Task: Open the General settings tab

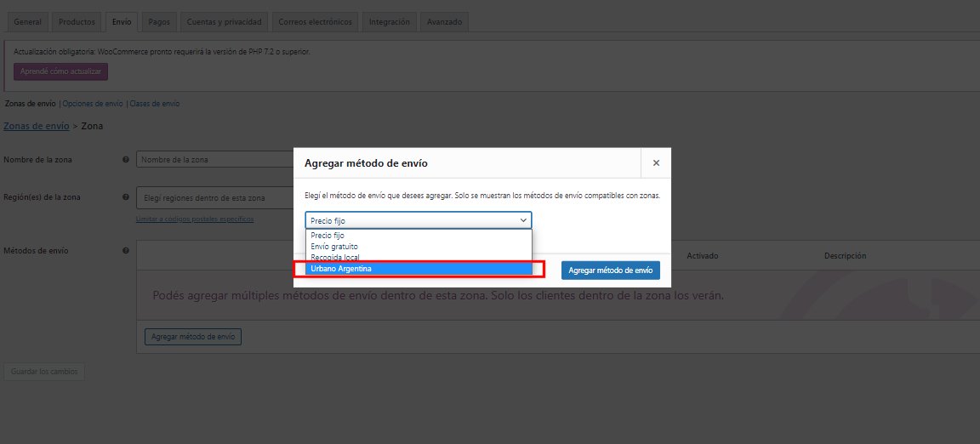Action: pyautogui.click(x=27, y=22)
